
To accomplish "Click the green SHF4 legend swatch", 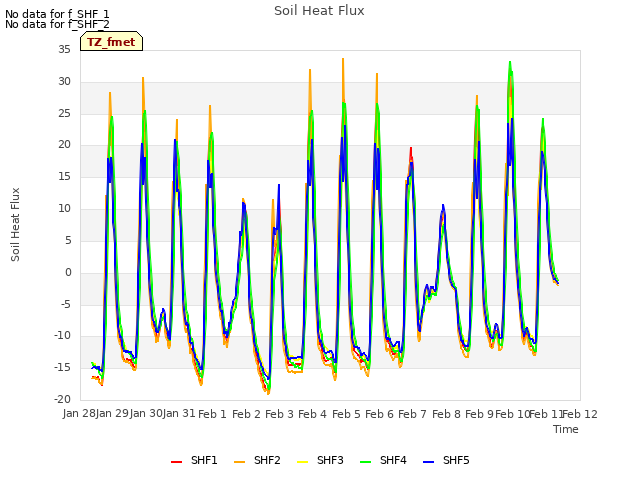I will coord(366,462).
